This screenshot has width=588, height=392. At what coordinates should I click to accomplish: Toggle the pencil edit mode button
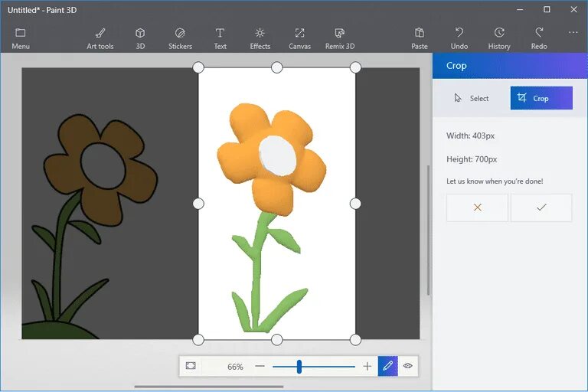pos(387,366)
